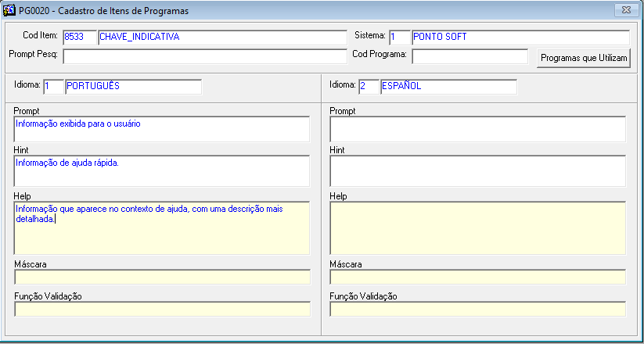Click the empty Spanish Prompt text box
644x344 pixels.
tap(478, 129)
